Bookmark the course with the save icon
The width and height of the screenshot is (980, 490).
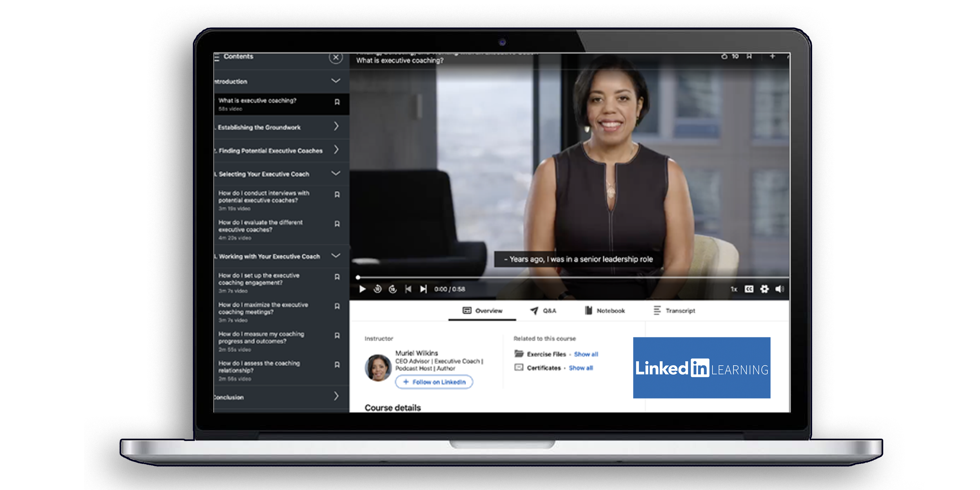click(749, 56)
